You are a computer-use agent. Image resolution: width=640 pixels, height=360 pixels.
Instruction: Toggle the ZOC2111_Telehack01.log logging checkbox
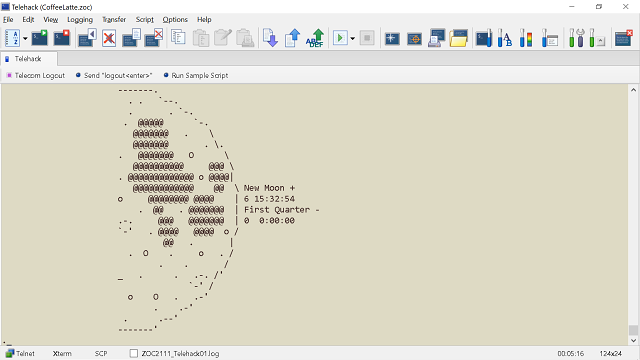coord(133,353)
